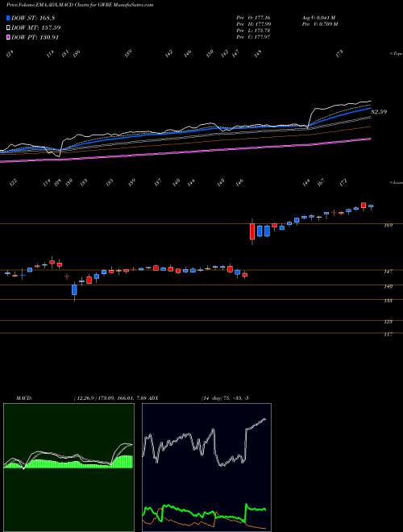Screen dimensions: 403x532
Task: Click the Pre H: 177.99 value
Action: [x=253, y=24]
